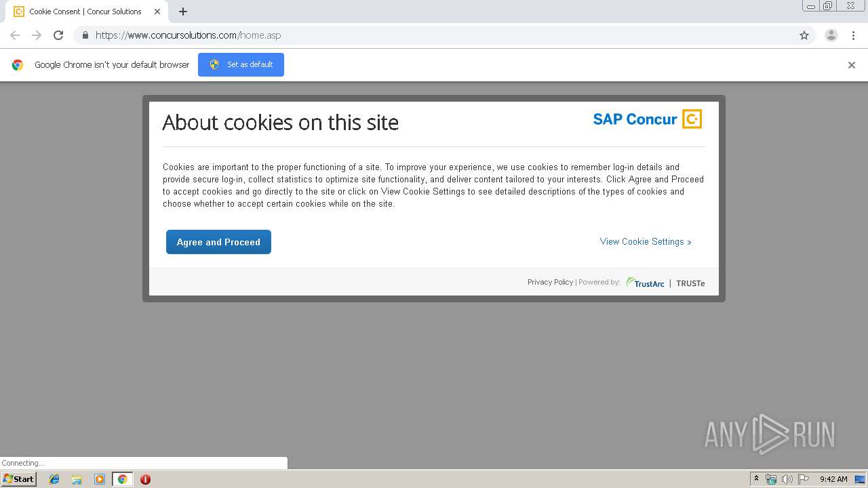Screen dimensions: 868x488
Task: Bookmark this page with star icon
Action: coord(804,35)
